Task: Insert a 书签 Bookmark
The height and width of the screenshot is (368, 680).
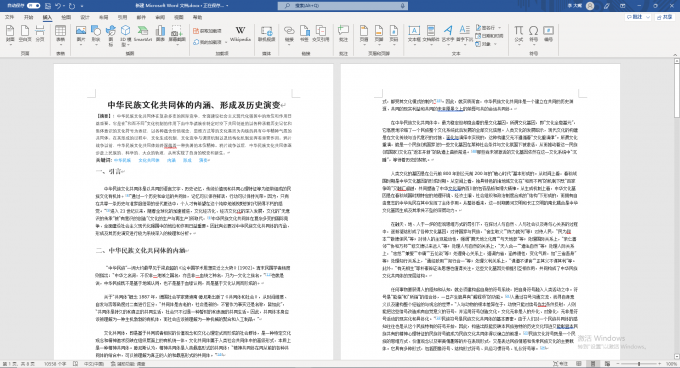Action: click(304, 34)
